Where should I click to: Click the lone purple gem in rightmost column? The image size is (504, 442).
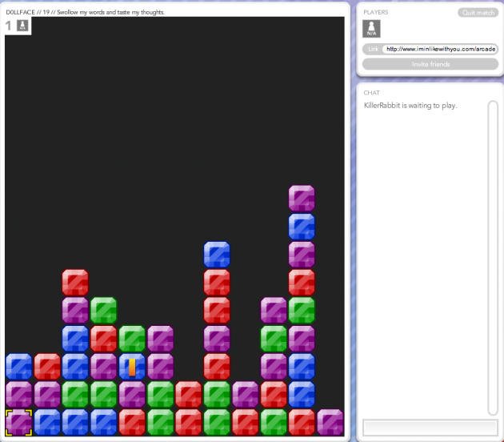(330, 422)
